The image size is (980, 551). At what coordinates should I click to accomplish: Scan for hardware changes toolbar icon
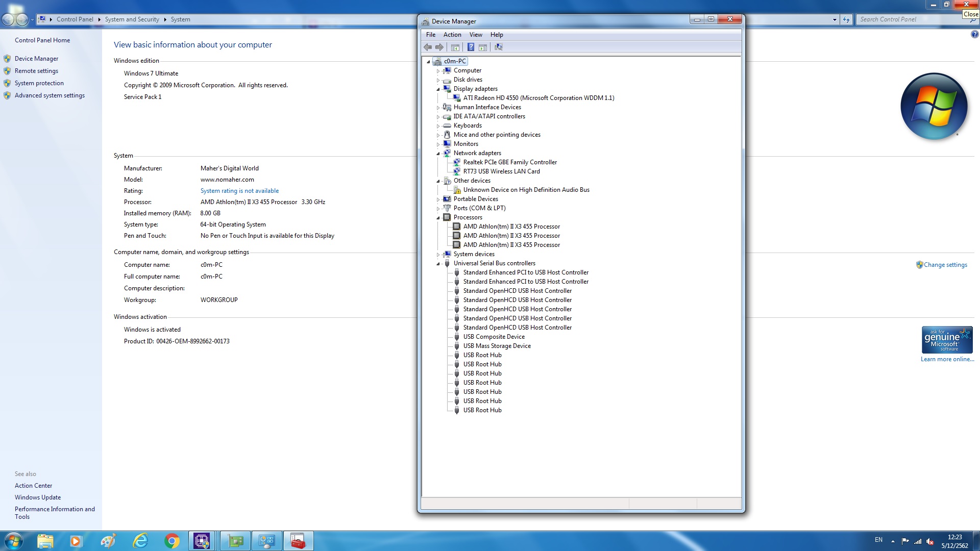click(x=499, y=47)
